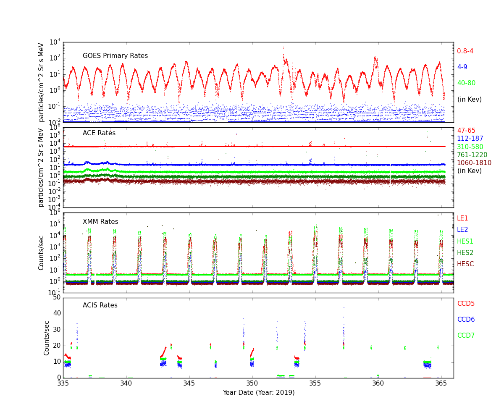Click the ACE Rates panel title

[x=99, y=133]
